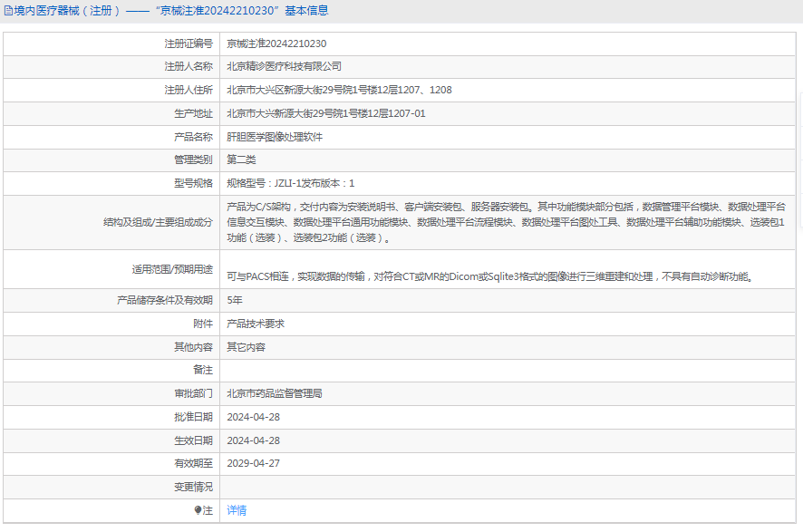
Task: Click the 附件 label
Action: (203, 324)
